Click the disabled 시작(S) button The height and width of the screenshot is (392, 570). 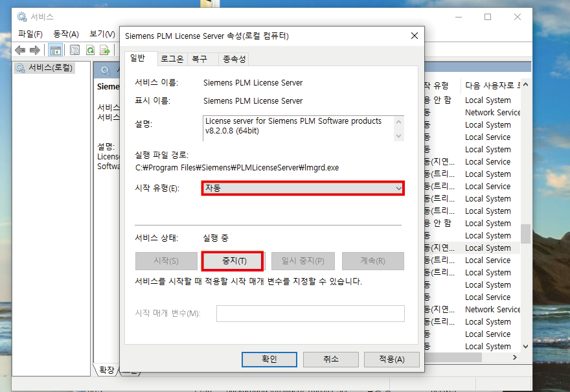click(166, 260)
